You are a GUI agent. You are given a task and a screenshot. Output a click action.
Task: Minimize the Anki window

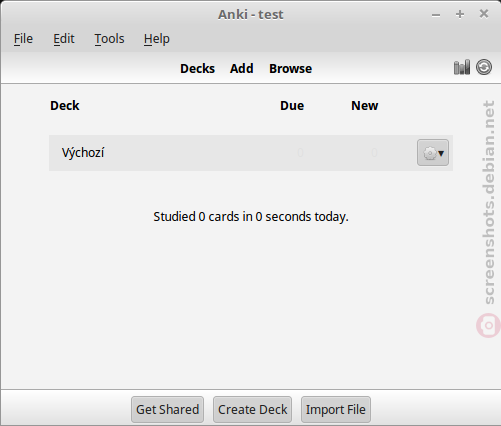[436, 15]
